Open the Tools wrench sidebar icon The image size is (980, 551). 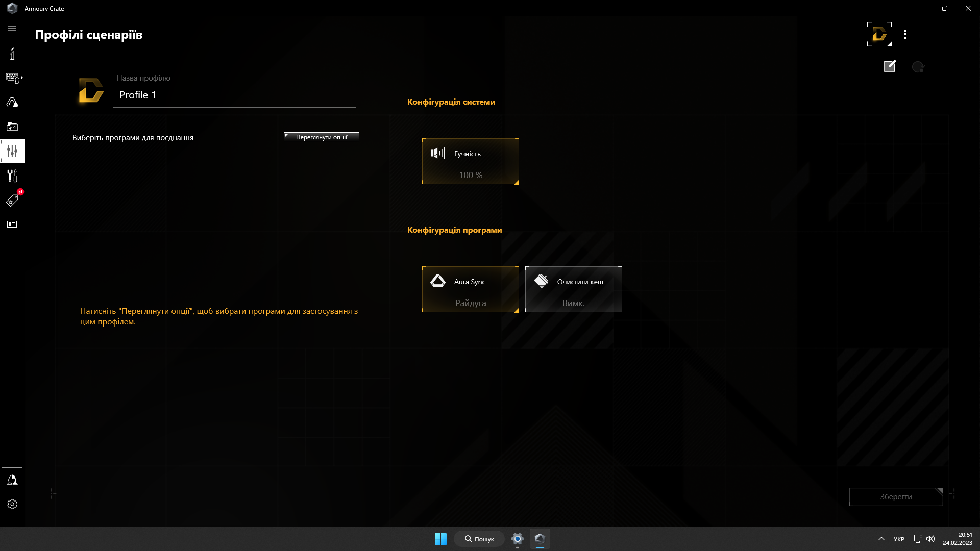tap(12, 176)
